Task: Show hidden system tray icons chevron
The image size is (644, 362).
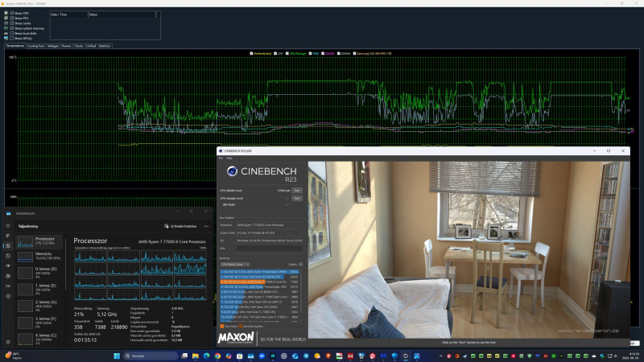Action: pyautogui.click(x=441, y=356)
